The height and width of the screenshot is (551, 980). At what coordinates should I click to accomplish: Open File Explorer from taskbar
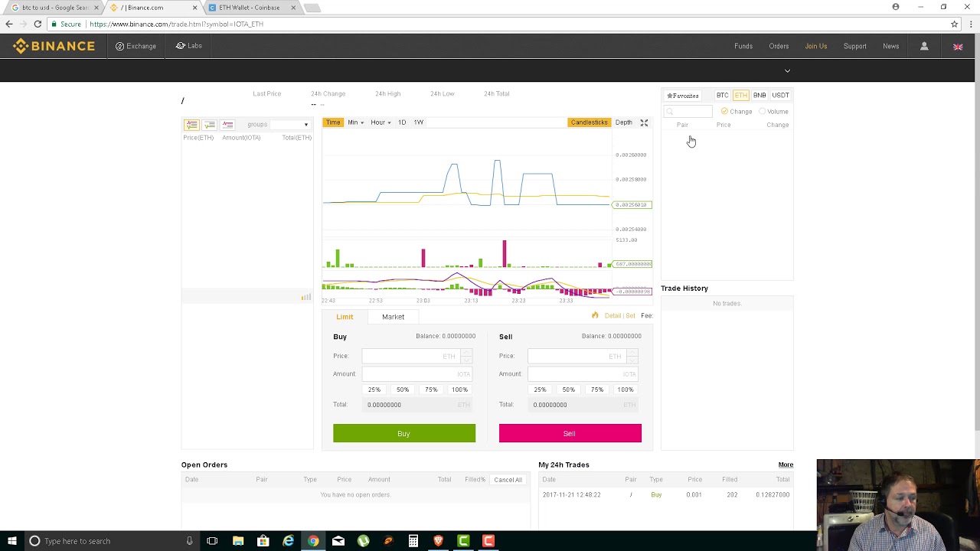(238, 541)
